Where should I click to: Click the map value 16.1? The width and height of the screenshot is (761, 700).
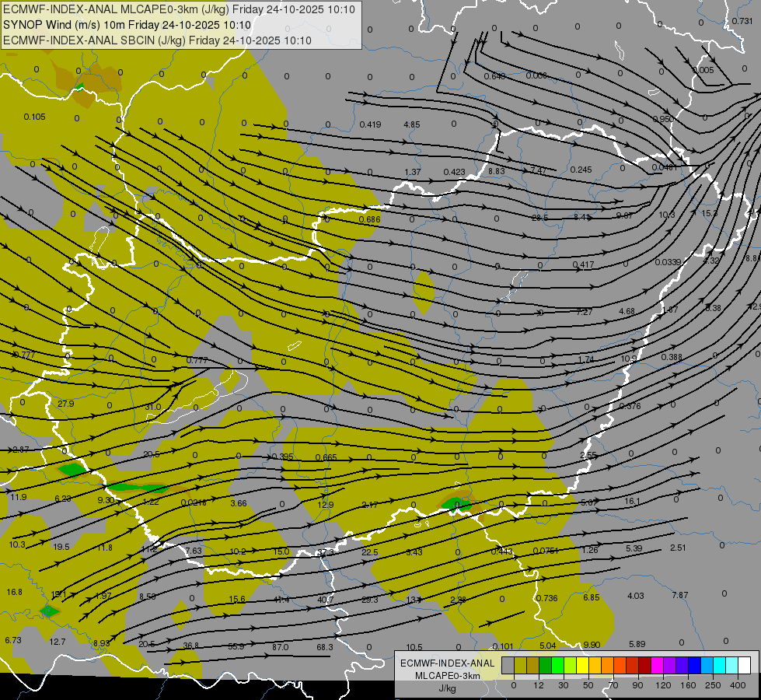(632, 501)
